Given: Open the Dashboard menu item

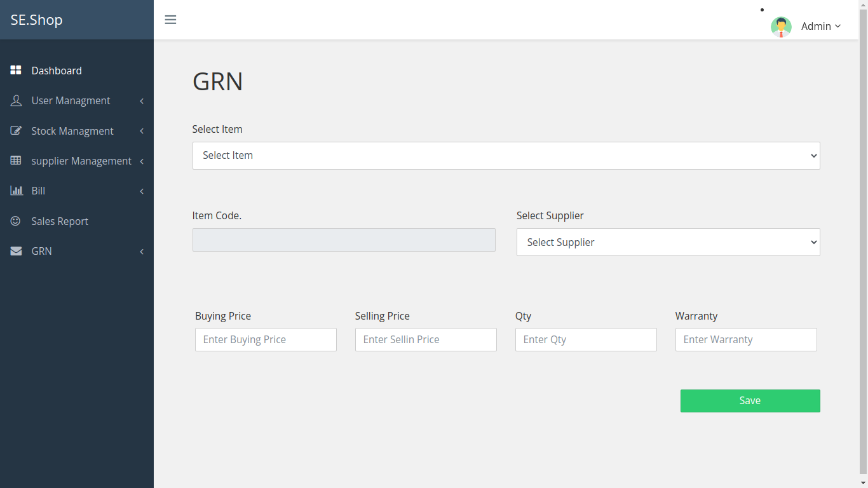Looking at the screenshot, I should coord(57,70).
